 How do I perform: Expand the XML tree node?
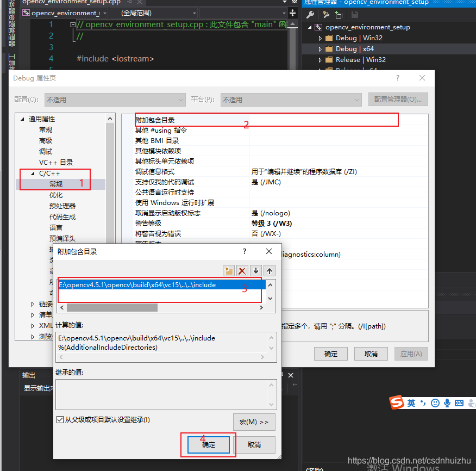33,326
